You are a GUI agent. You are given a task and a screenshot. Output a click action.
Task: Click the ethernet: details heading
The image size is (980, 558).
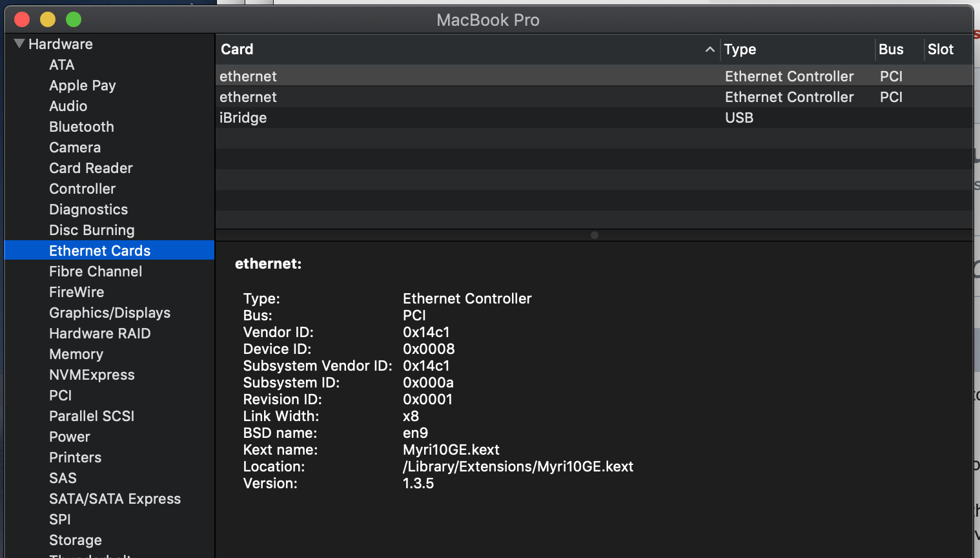[x=268, y=263]
